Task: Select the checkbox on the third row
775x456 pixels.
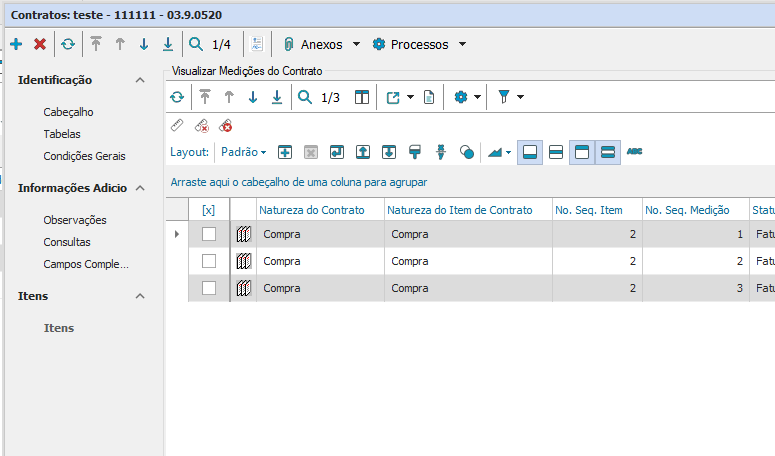Action: [208, 288]
